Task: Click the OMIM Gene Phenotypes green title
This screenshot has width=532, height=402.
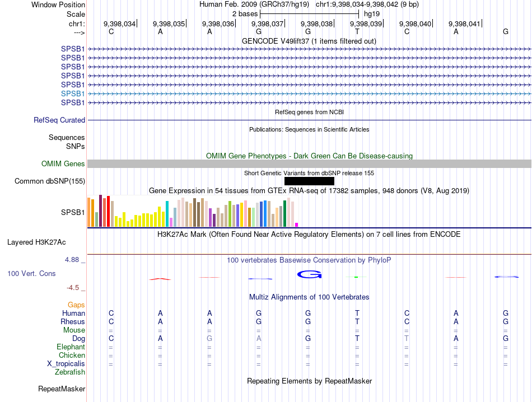Action: (x=309, y=156)
